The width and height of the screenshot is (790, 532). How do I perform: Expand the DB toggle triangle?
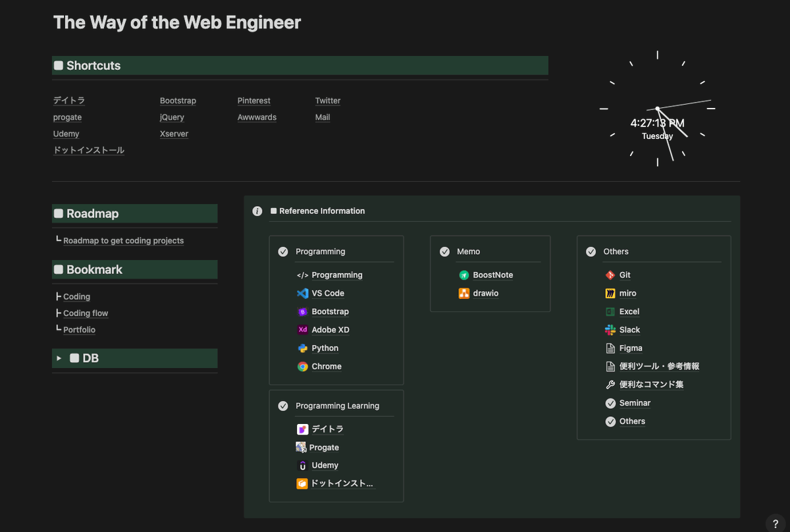click(59, 358)
